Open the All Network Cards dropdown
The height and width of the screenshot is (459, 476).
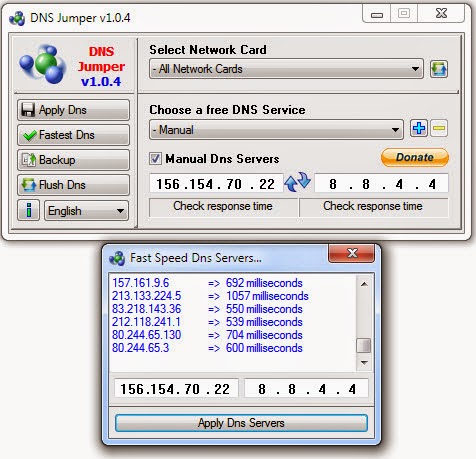(x=286, y=69)
